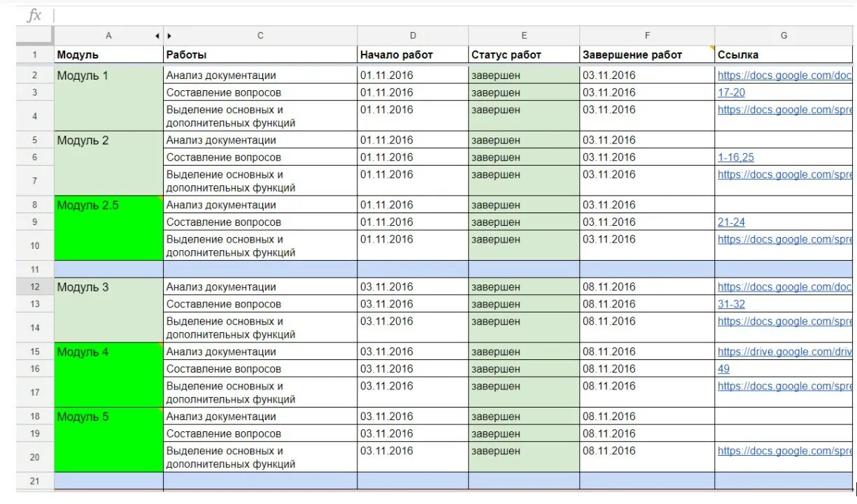857x504 pixels.
Task: Click the fx formula bar icon
Action: coord(34,15)
